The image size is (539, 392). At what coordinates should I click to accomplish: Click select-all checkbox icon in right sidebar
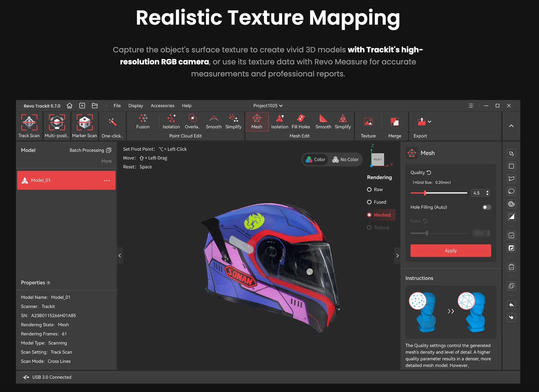[511, 235]
